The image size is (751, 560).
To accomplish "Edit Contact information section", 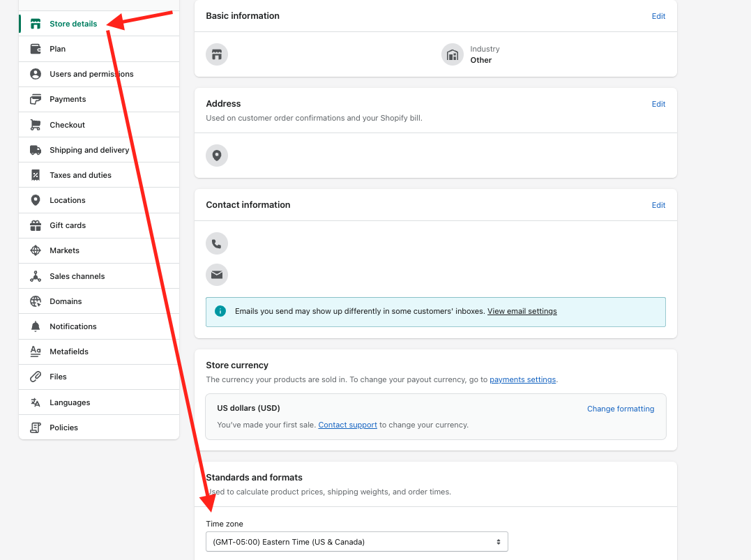I will 658,205.
